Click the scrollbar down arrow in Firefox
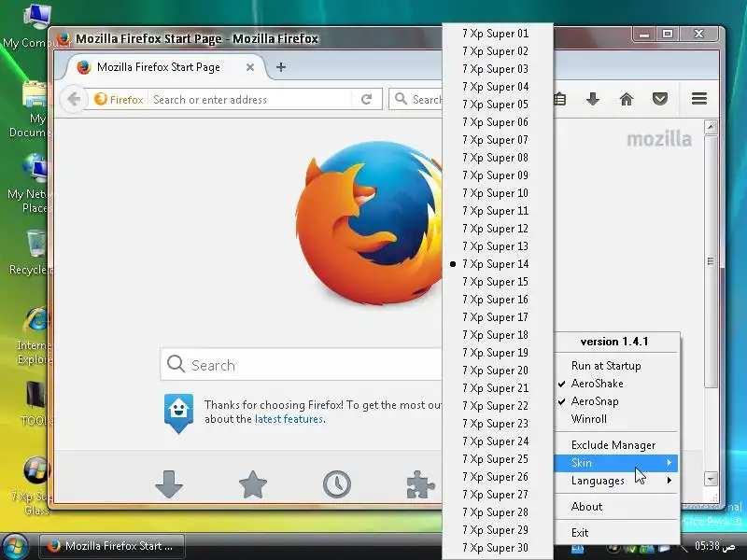 (x=711, y=479)
